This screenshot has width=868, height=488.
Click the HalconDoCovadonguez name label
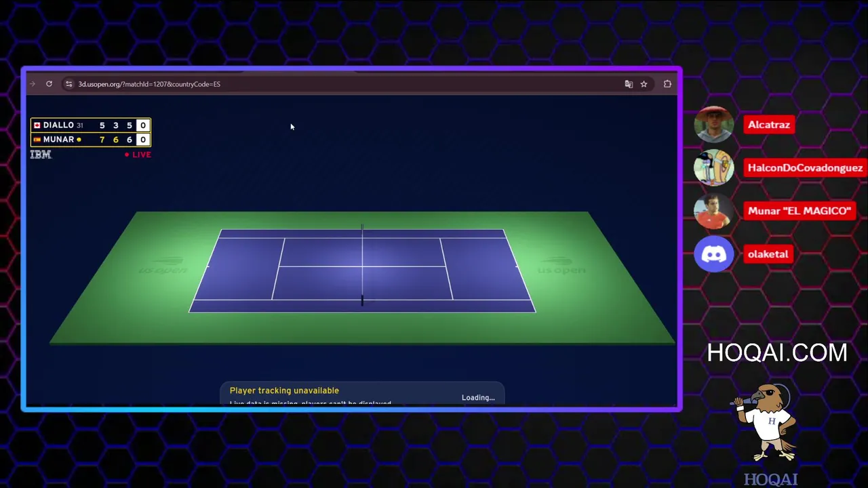pos(805,167)
